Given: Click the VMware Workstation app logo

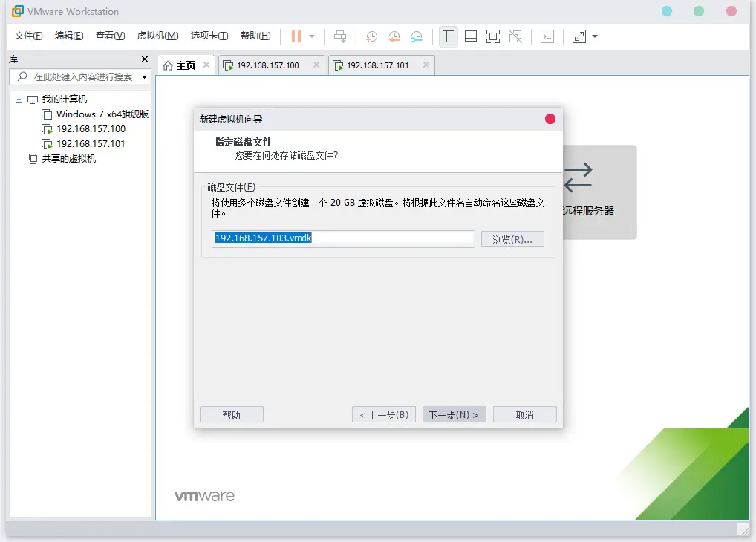Looking at the screenshot, I should (x=17, y=10).
